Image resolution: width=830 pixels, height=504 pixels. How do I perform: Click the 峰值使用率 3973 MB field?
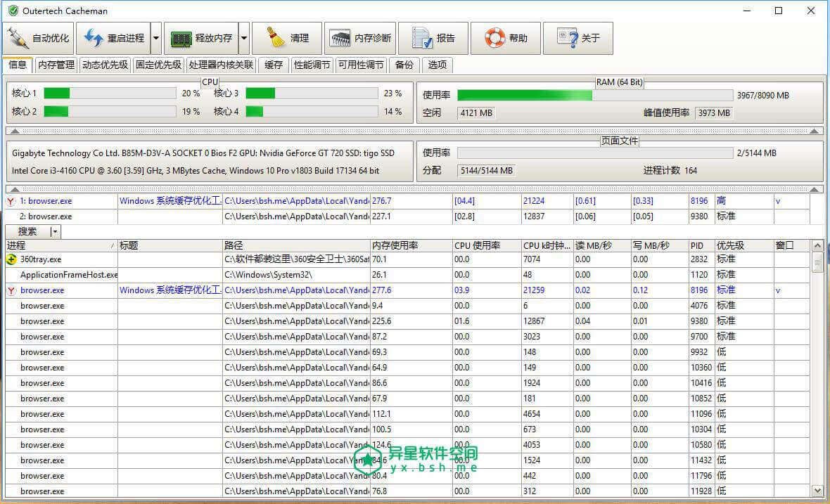click(x=713, y=112)
